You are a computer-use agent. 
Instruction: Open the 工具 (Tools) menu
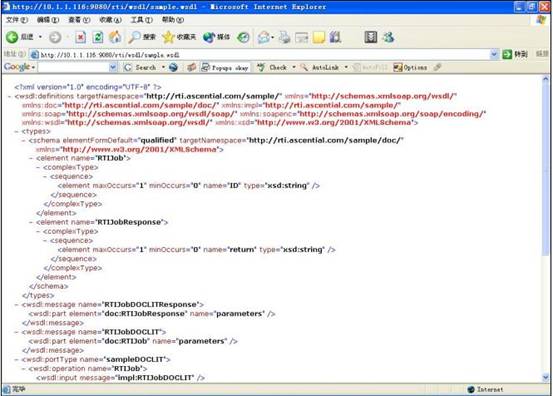point(142,20)
